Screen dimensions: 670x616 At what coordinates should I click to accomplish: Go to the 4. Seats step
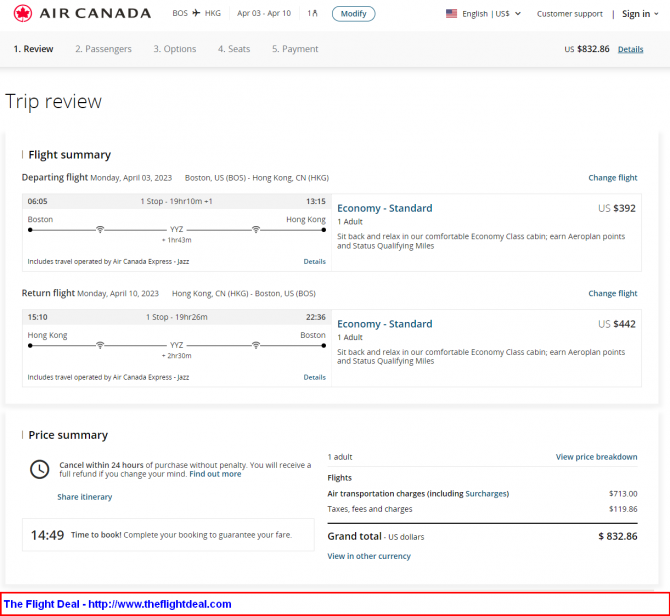(234, 49)
